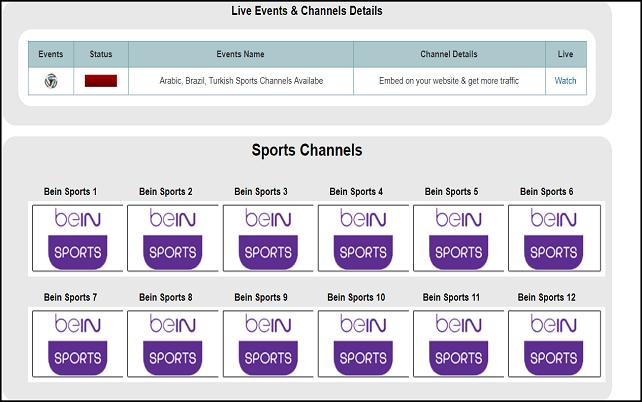Open Bein Sports 6 channel logo
The image size is (642, 402).
click(x=554, y=238)
